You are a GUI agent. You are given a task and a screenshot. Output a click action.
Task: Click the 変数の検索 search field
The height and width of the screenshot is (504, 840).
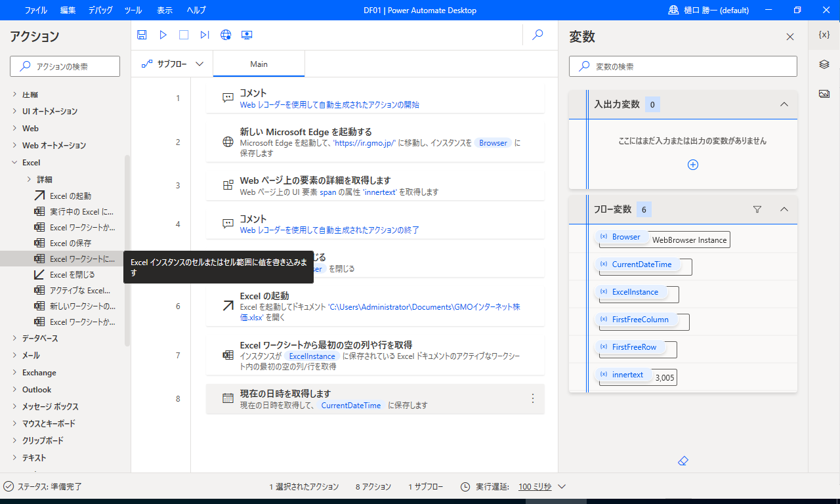(x=683, y=66)
